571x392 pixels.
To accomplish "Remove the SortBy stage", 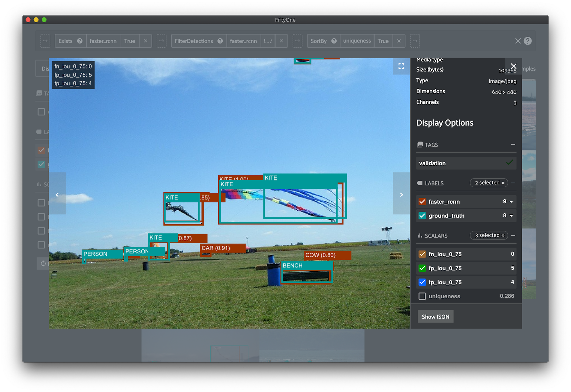I will pos(399,41).
